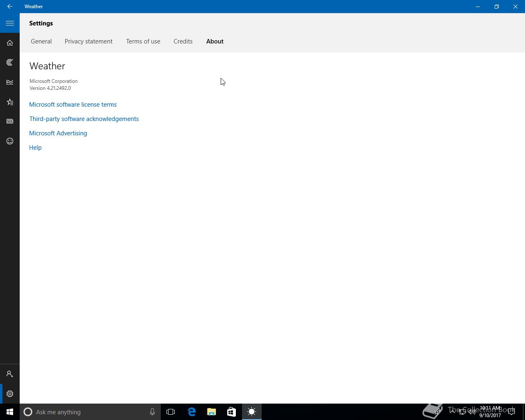This screenshot has height=420, width=525.
Task: Open Historical Weather chart icon
Action: coord(10,82)
